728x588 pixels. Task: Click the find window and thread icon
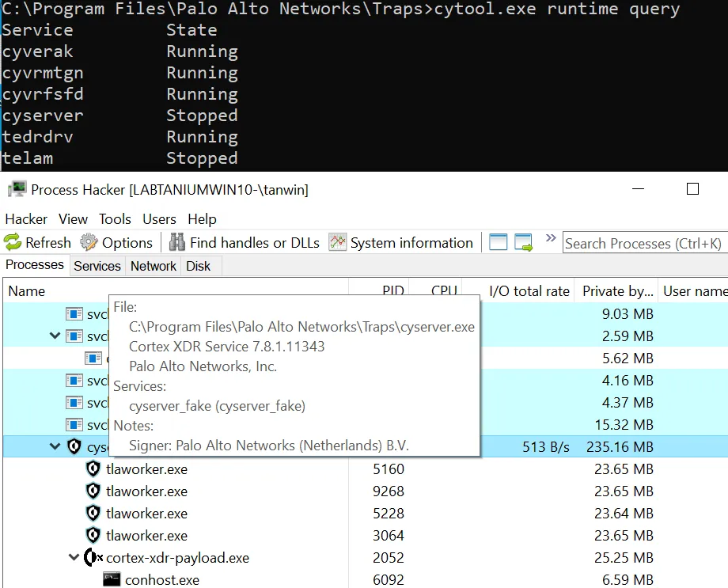click(524, 243)
